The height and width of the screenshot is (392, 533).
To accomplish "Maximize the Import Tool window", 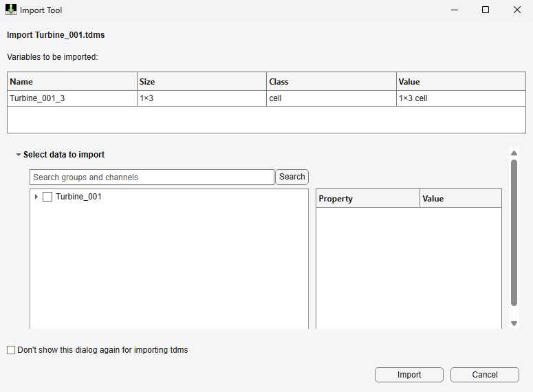I will [x=486, y=10].
